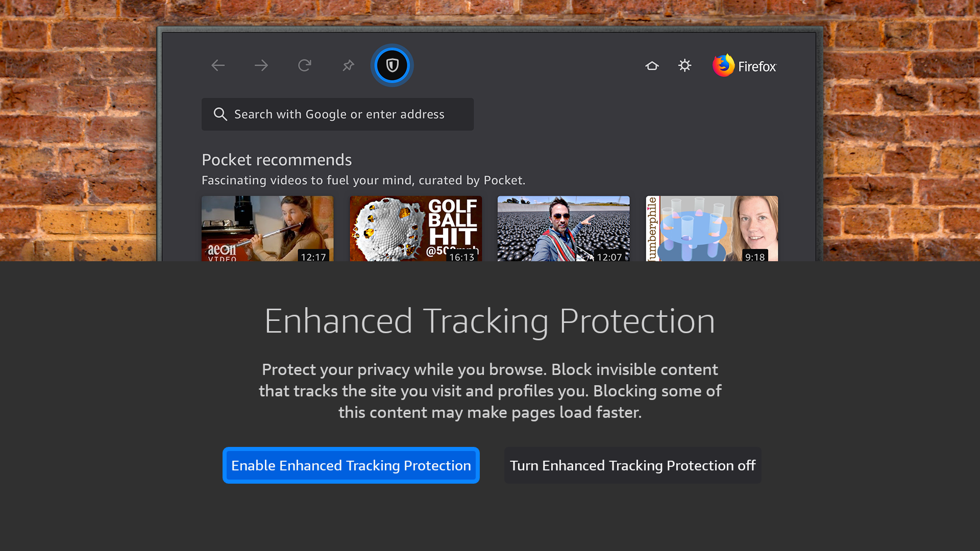Select the Numberphile video thumbnail
The image size is (980, 551).
(712, 228)
